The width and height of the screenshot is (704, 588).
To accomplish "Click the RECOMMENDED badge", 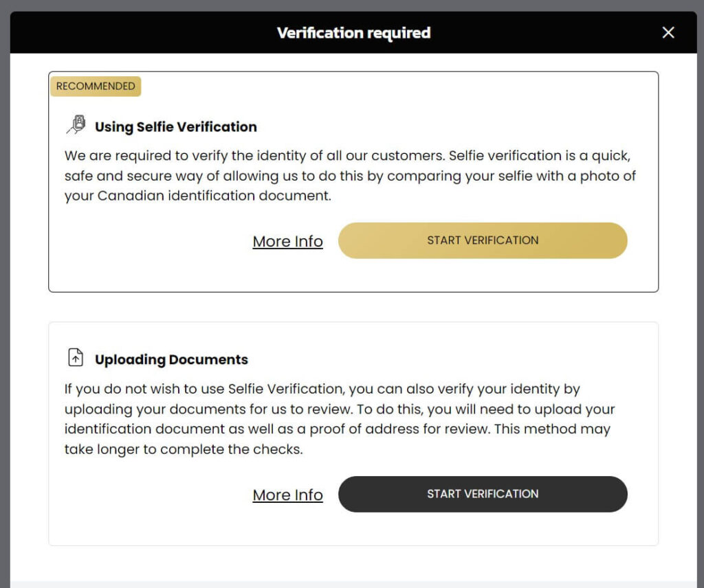I will pyautogui.click(x=96, y=86).
